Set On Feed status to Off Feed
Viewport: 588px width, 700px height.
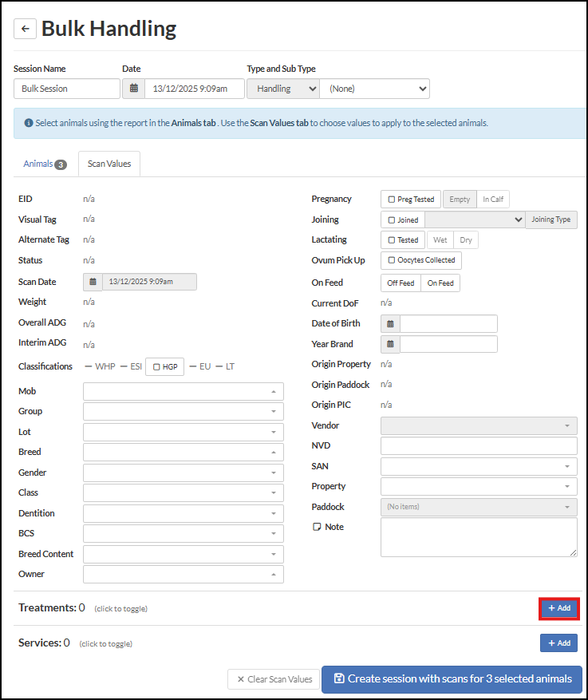401,283
